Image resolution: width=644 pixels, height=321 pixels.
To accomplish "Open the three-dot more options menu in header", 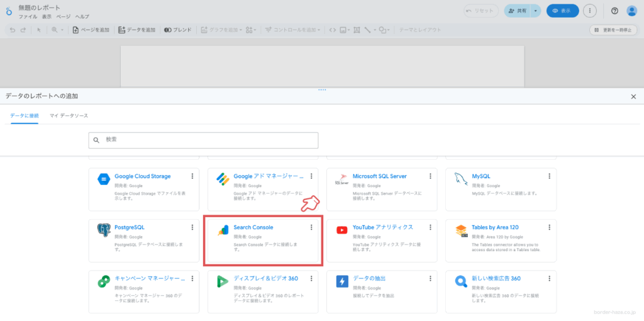I will pos(590,11).
